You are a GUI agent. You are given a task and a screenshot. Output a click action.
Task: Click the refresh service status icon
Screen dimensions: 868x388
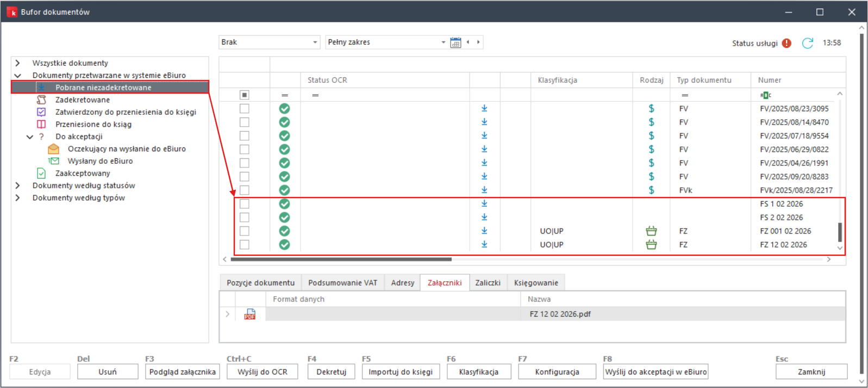[807, 43]
